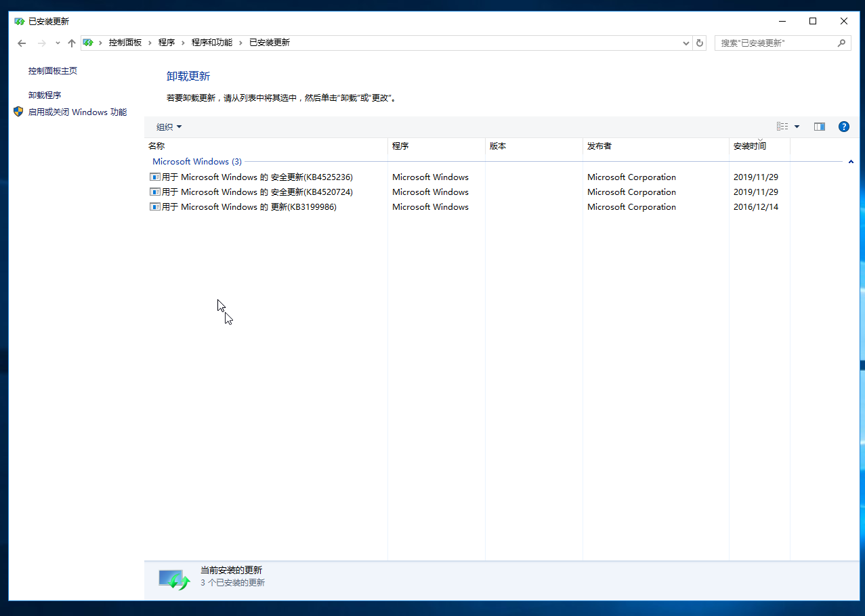This screenshot has height=616, width=865.
Task: Collapse the Microsoft Windows (3) group
Action: pos(851,162)
